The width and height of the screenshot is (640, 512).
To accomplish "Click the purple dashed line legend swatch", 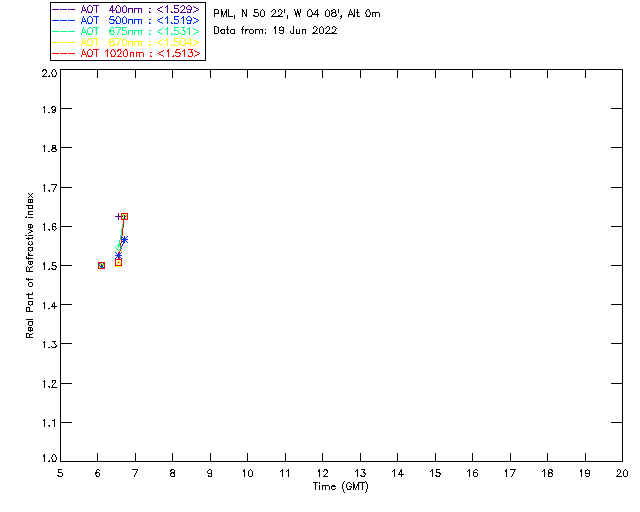I will click(x=64, y=9).
